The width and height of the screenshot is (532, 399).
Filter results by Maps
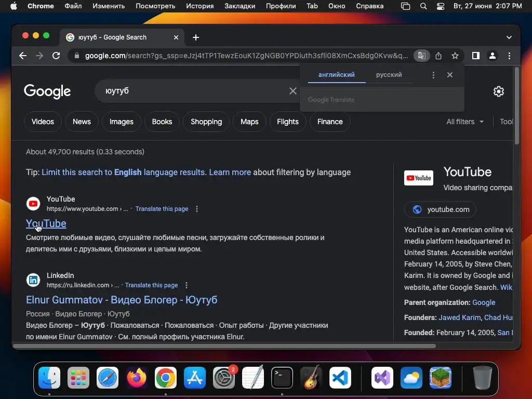pyautogui.click(x=249, y=122)
